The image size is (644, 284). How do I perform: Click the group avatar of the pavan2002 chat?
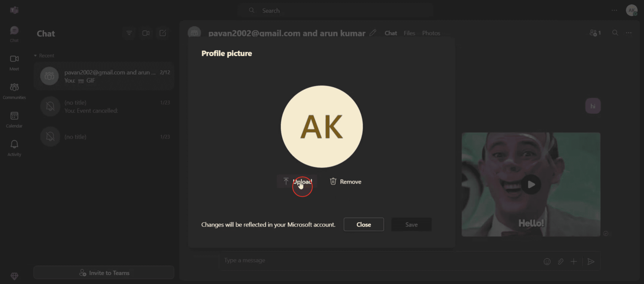pos(49,76)
